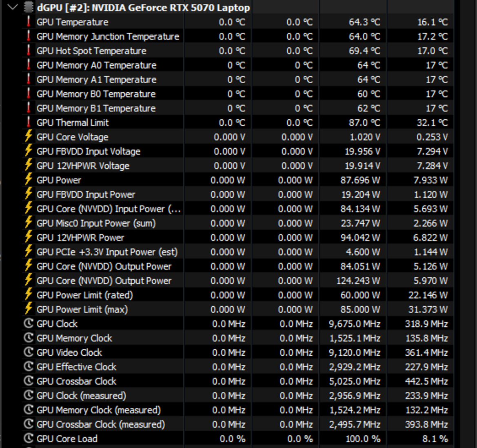Screen dimensions: 477x448
Task: Click the thermometer icon for GPU Temperature
Action: (x=28, y=22)
